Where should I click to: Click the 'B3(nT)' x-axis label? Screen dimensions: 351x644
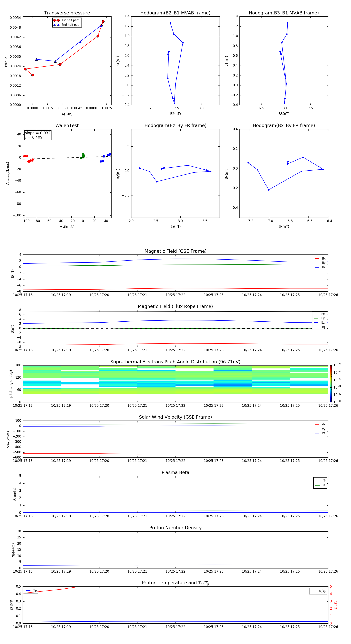click(x=284, y=114)
